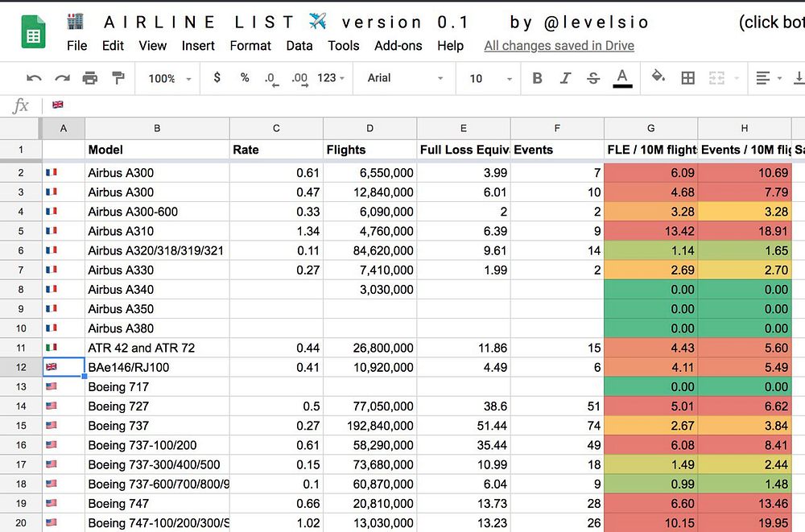The height and width of the screenshot is (532, 805).
Task: Toggle Bold formatting
Action: click(x=537, y=78)
